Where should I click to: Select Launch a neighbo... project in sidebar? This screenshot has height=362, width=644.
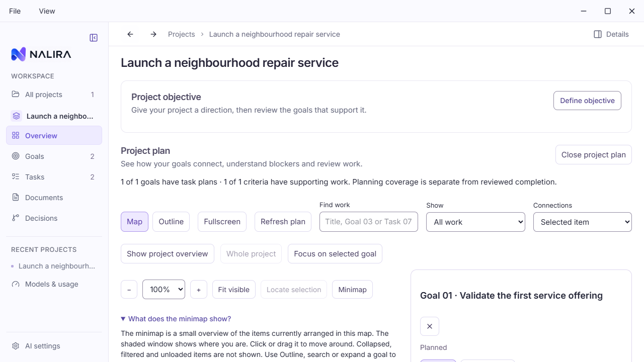click(x=54, y=116)
